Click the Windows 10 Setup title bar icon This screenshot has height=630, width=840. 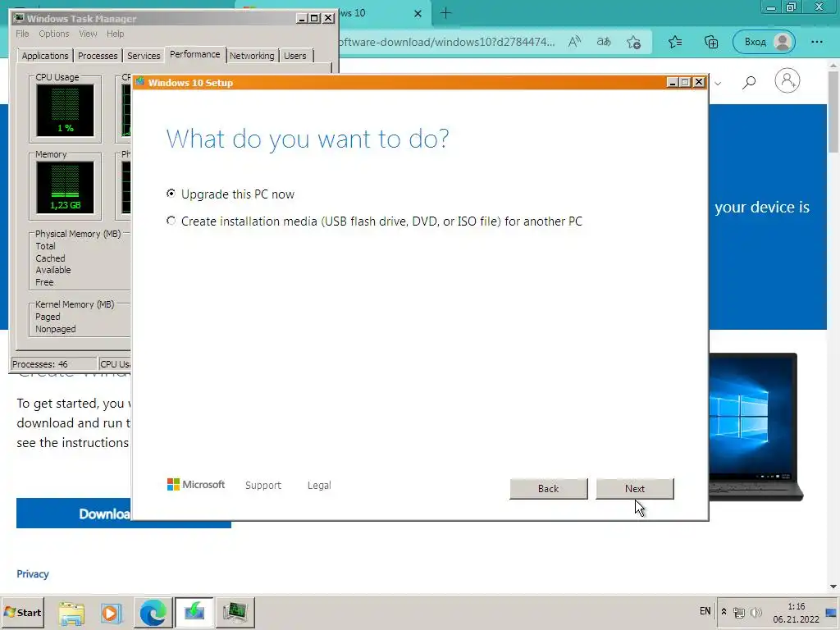(x=140, y=82)
